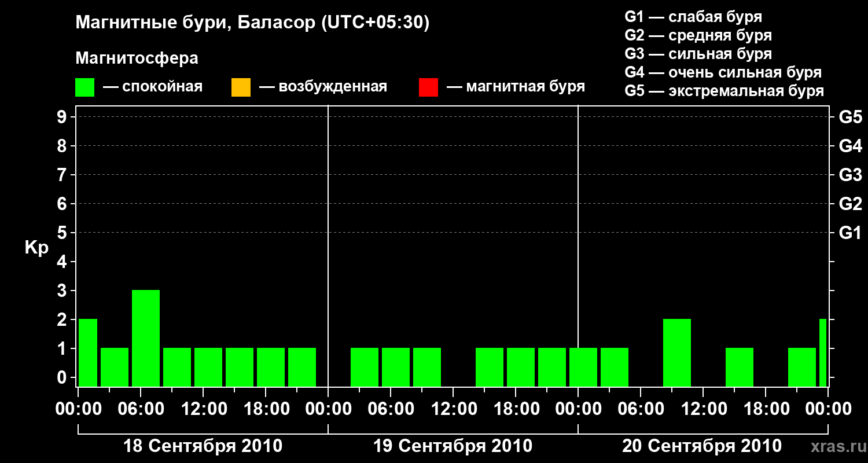Screen dimensions: 868x463
Task: Click '12:00' time label under 19 September
Action: pyautogui.click(x=453, y=409)
